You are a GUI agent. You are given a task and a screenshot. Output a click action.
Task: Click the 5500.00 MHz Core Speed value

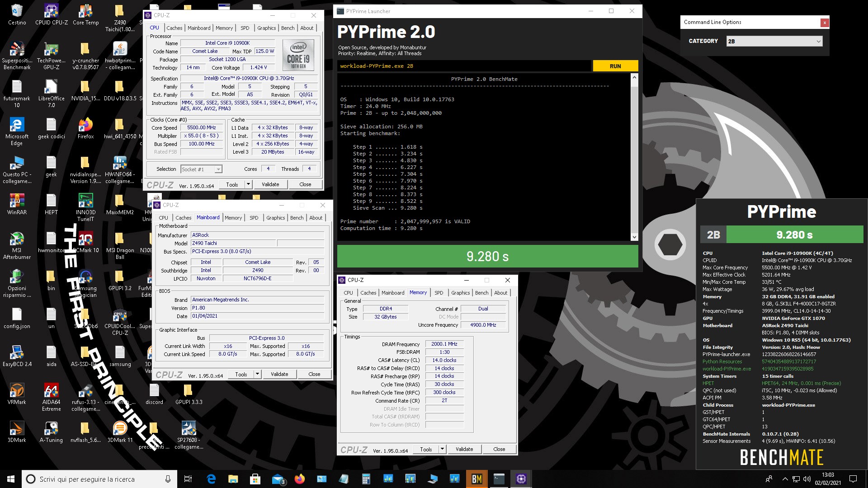(202, 128)
